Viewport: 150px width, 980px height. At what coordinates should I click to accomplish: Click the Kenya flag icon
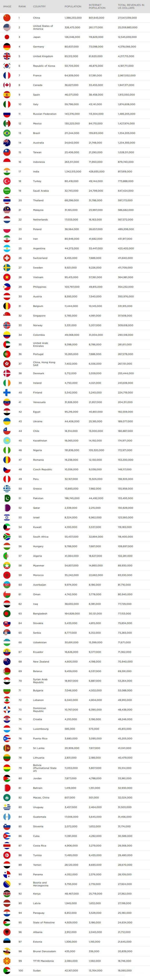[7, 893]
